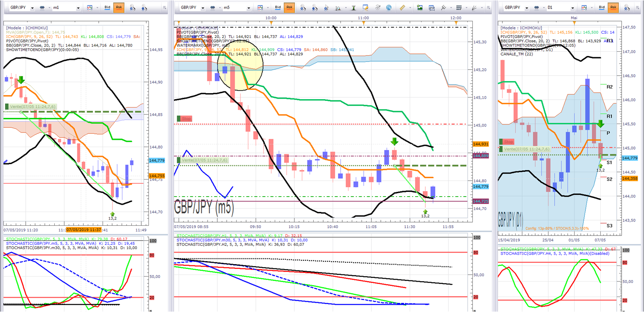The height and width of the screenshot is (312, 644).
Task: Click the chart window icon in the m5 toolbar
Action: [432, 8]
